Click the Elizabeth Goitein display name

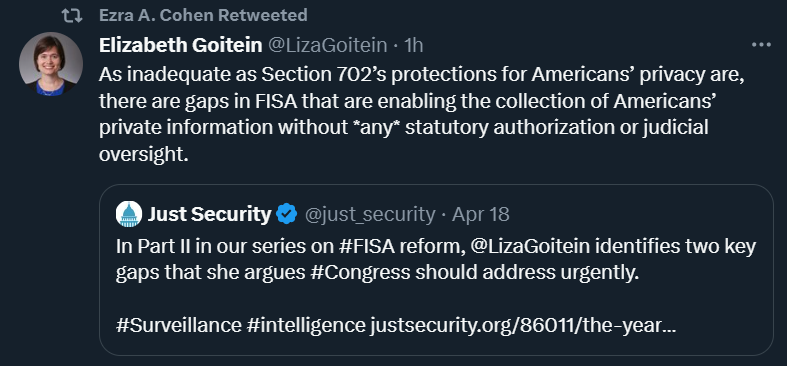coord(181,46)
